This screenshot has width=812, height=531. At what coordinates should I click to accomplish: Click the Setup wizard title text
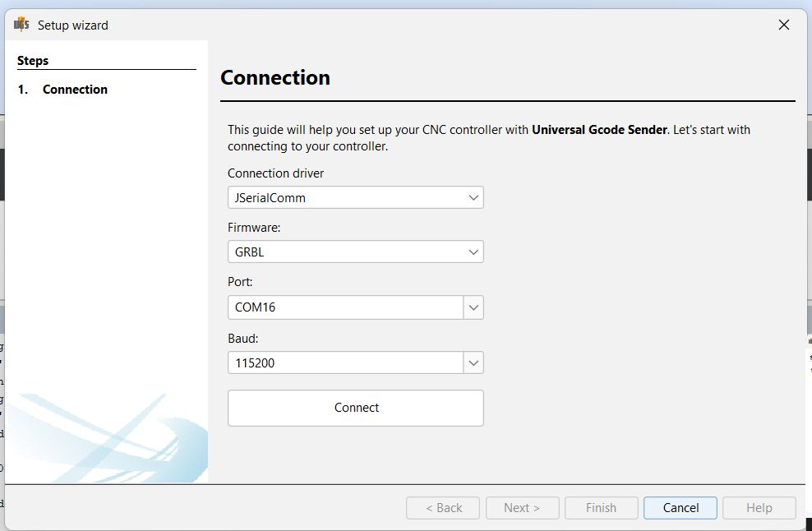73,25
